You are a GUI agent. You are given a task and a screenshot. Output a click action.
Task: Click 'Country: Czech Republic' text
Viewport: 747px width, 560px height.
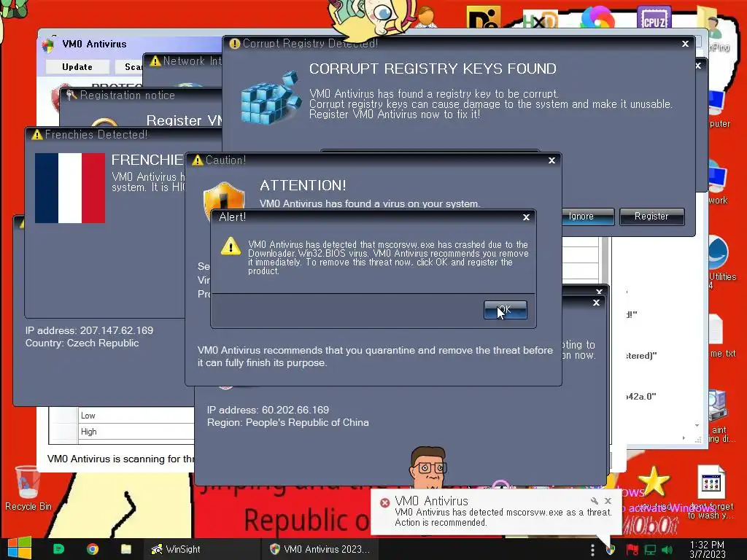coord(82,343)
